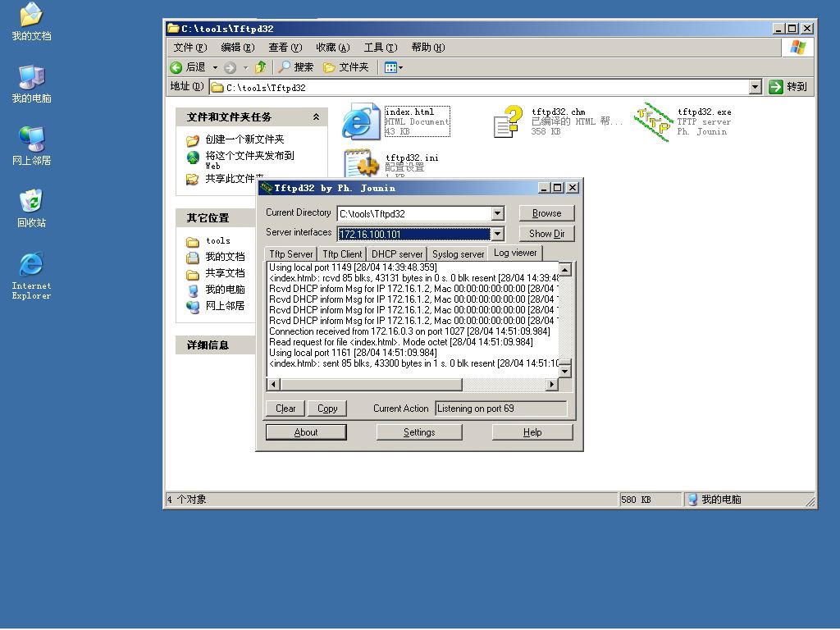Click the Details panel header
The height and width of the screenshot is (630, 840).
(216, 345)
